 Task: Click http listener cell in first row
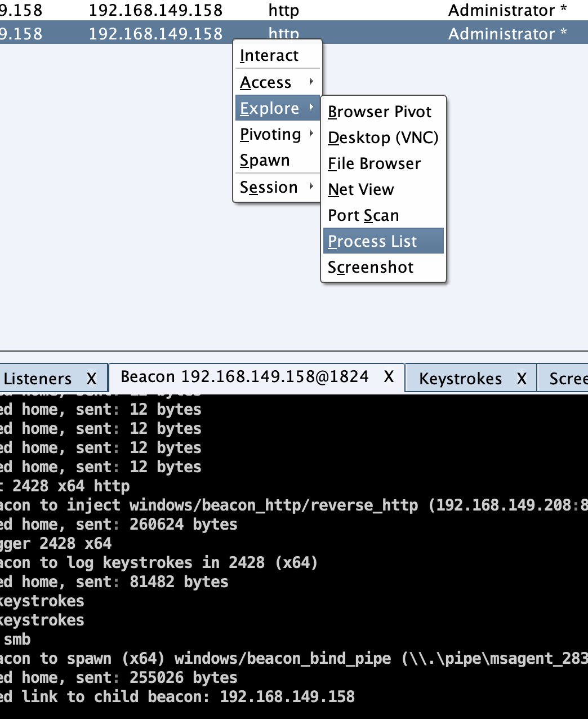tap(284, 10)
